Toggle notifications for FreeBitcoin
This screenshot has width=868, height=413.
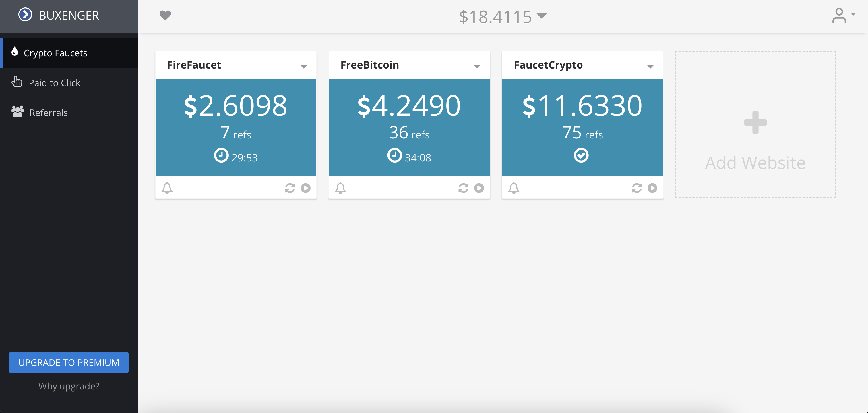tap(340, 188)
